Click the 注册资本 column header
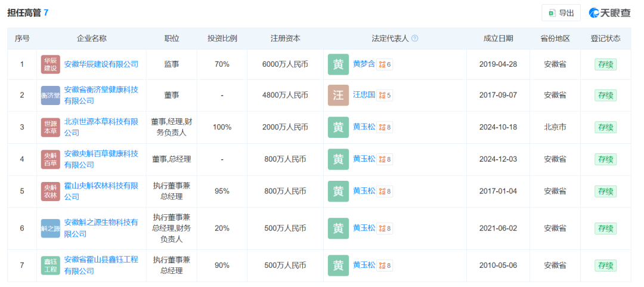 coord(285,38)
